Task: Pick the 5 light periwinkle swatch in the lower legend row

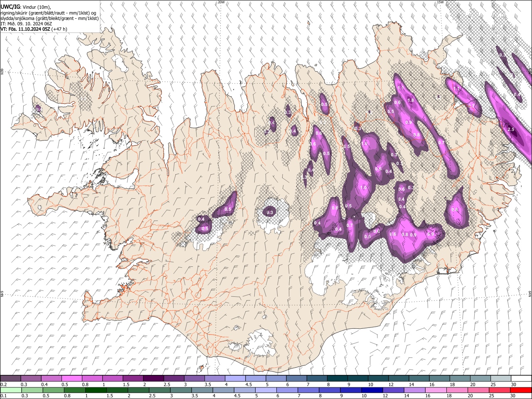Action: click(x=266, y=390)
